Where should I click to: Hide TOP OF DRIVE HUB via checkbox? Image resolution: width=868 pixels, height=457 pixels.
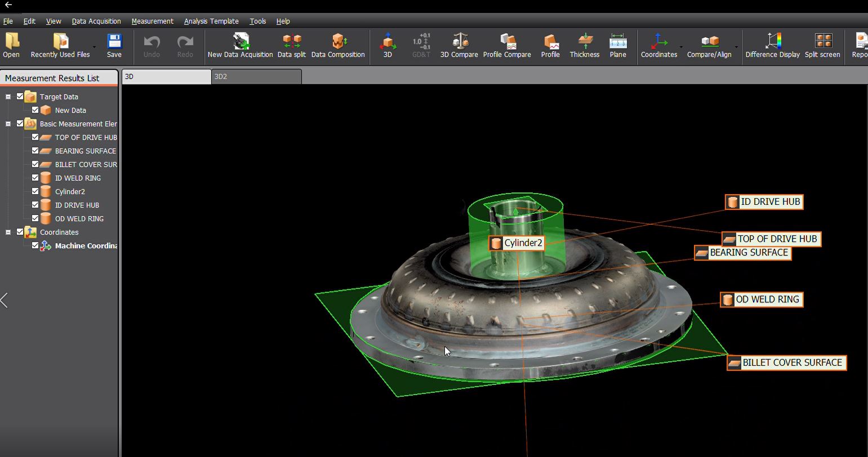(x=35, y=137)
